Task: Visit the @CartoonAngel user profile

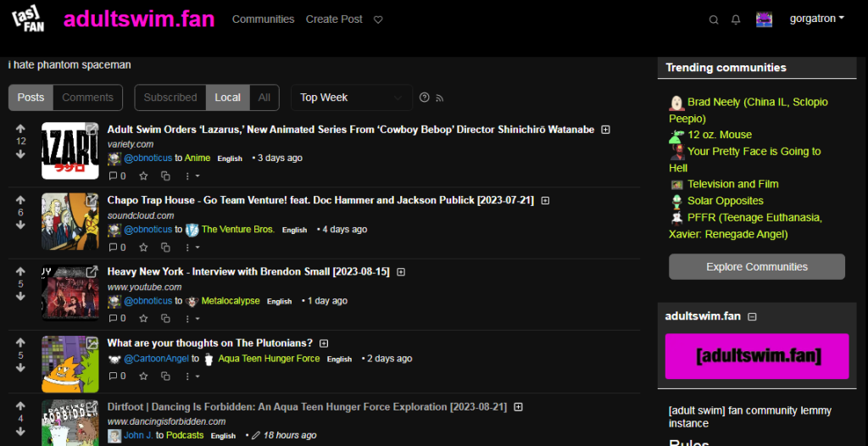Action: 156,359
